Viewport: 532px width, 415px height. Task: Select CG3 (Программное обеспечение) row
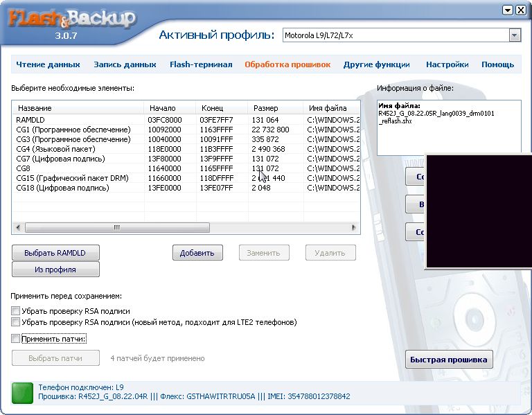186,139
